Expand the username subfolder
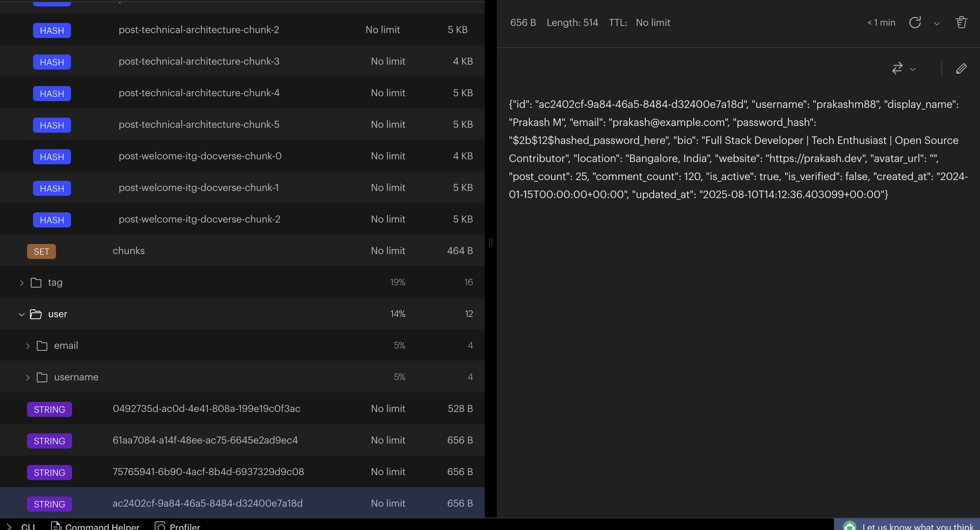 (x=27, y=377)
